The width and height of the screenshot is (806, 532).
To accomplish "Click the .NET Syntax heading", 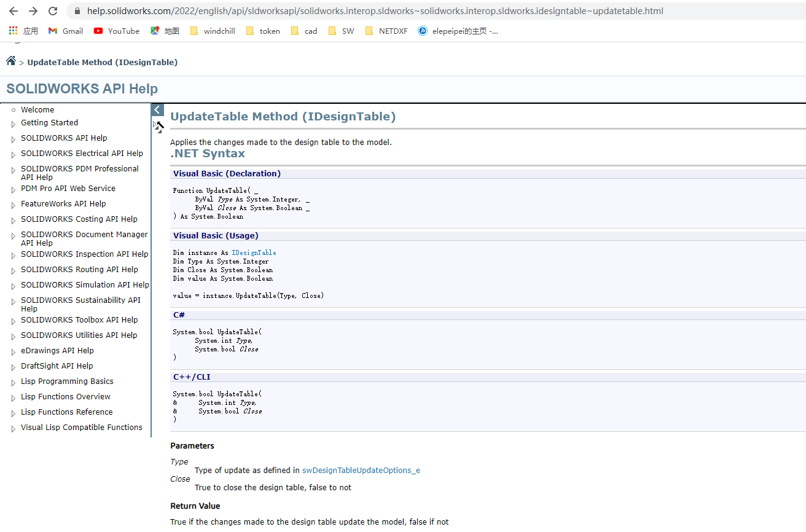I will click(208, 154).
